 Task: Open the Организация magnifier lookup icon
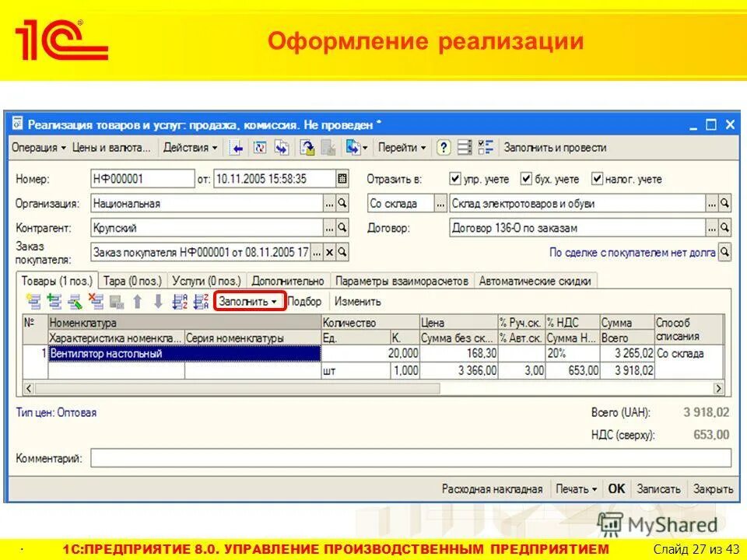(342, 203)
